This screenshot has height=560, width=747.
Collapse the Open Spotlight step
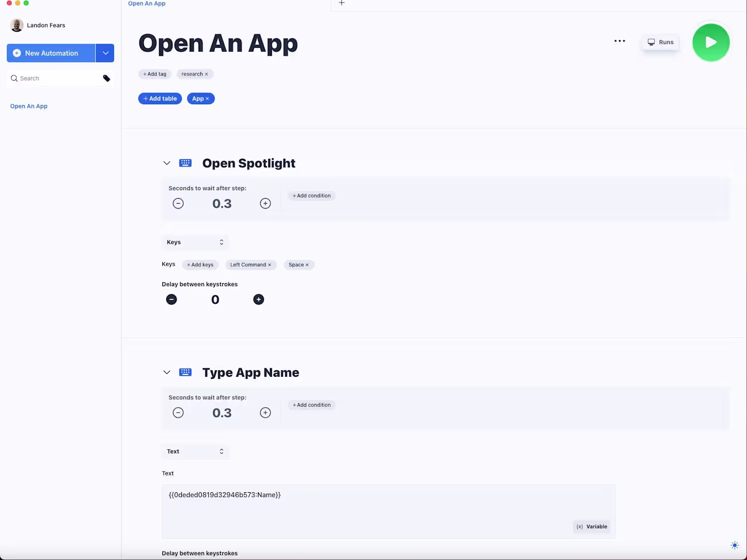tap(167, 163)
